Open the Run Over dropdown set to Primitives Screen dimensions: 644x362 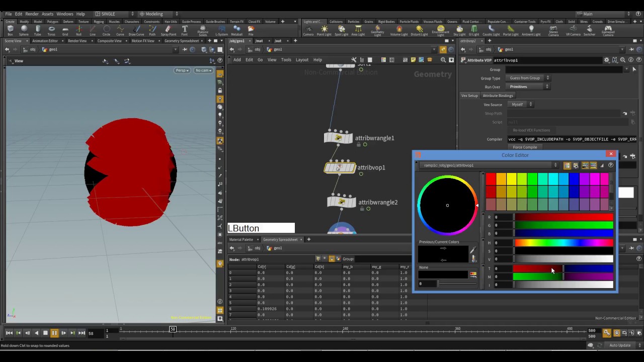[529, 86]
